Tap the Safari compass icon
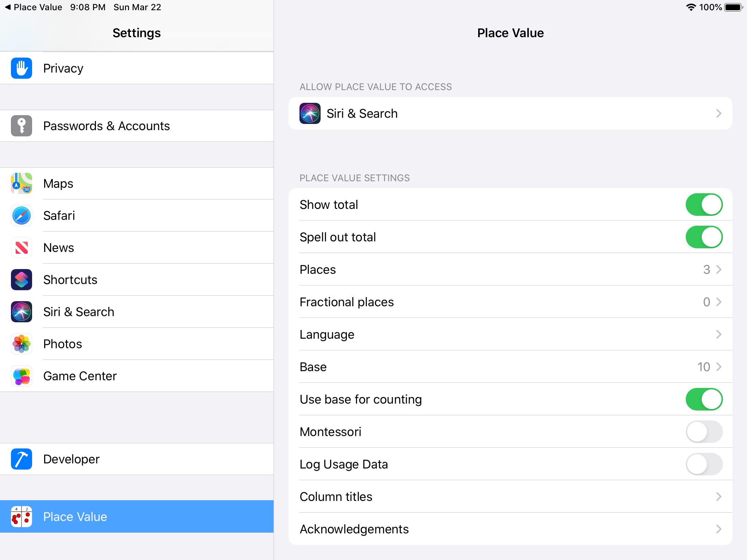The height and width of the screenshot is (560, 747). [22, 215]
